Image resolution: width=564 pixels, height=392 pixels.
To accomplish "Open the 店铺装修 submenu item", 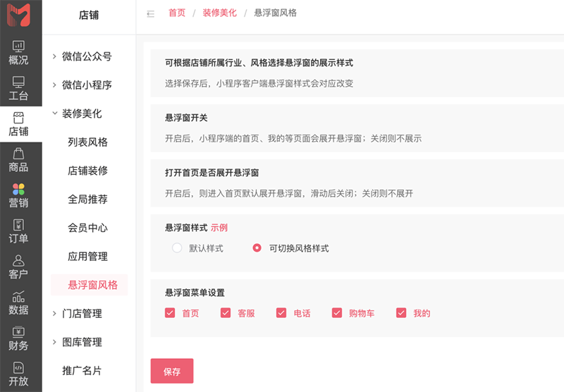I will pos(87,171).
